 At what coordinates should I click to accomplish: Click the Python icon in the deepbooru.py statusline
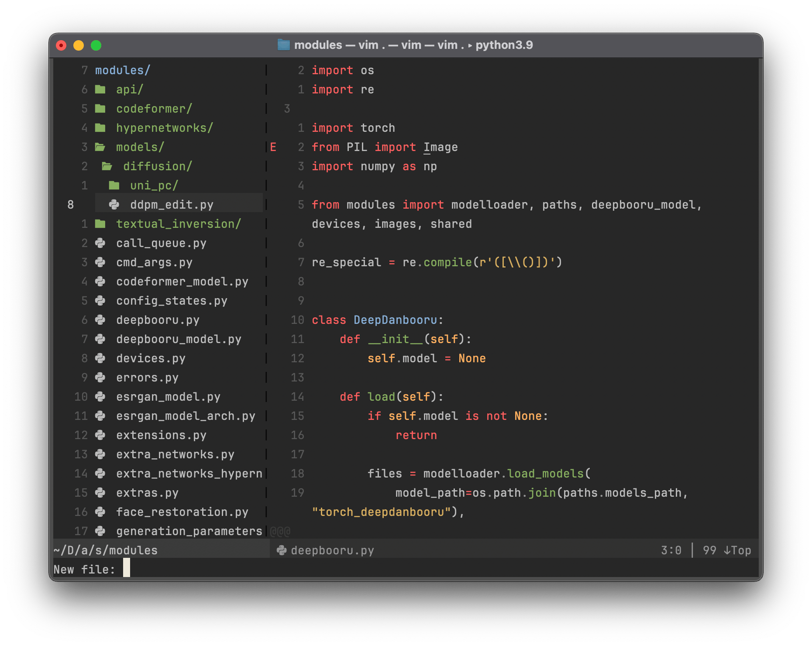[x=282, y=550]
